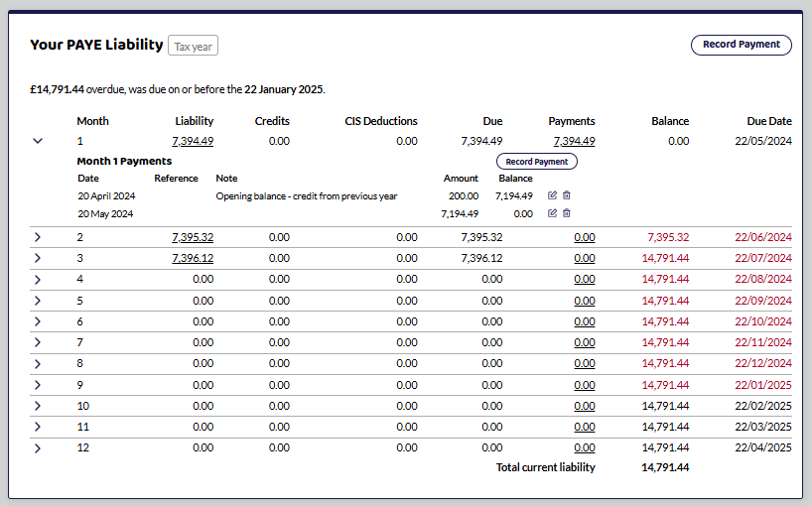Select the due date 22/01/2025
The width and height of the screenshot is (812, 506).
763,385
